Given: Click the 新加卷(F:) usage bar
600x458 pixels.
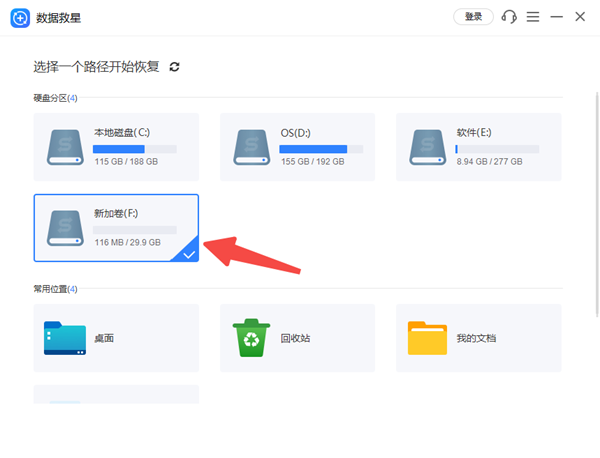Looking at the screenshot, I should tap(135, 230).
